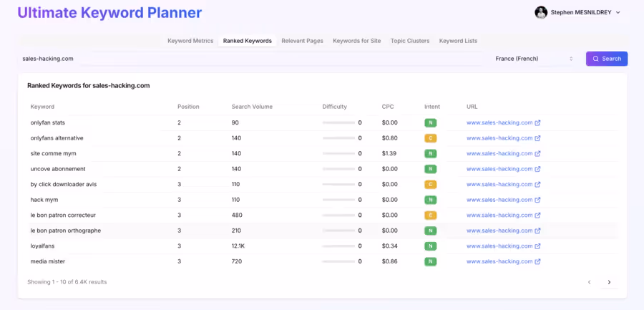
Task: Select the Ranked Keywords tab
Action: point(248,41)
